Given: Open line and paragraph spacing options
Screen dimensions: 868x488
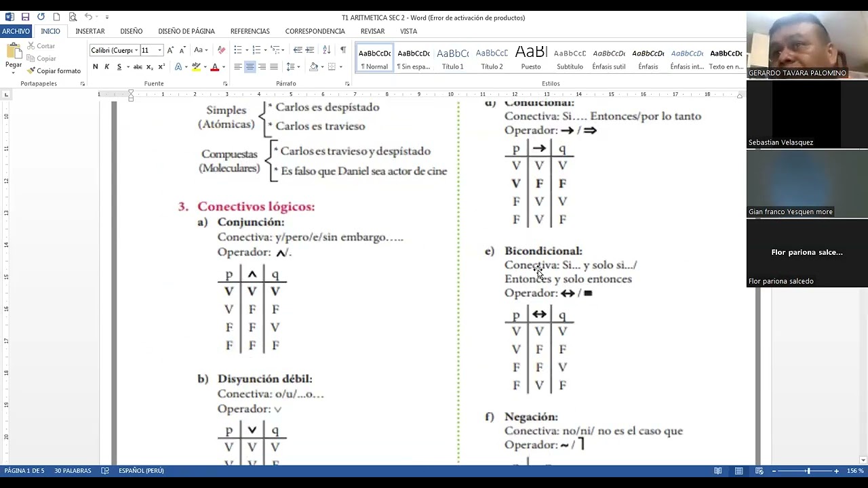Looking at the screenshot, I should (290, 66).
